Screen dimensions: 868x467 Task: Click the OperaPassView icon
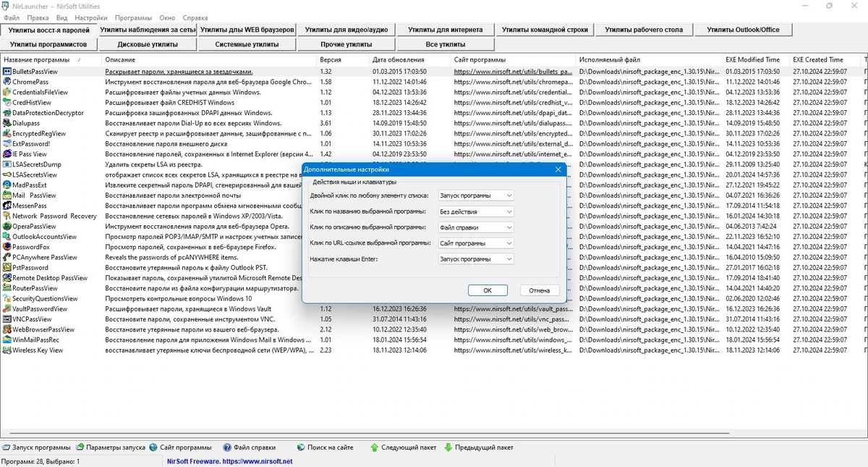[7, 227]
